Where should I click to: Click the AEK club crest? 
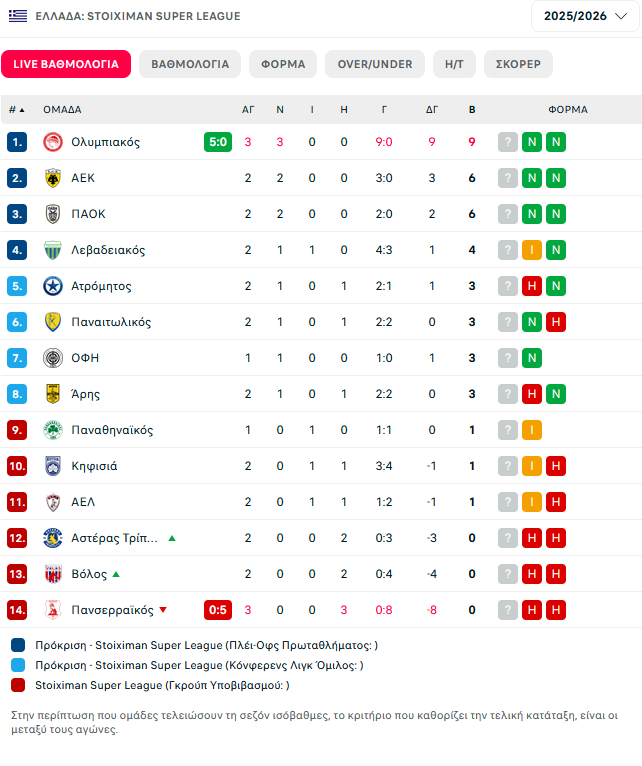[53, 178]
